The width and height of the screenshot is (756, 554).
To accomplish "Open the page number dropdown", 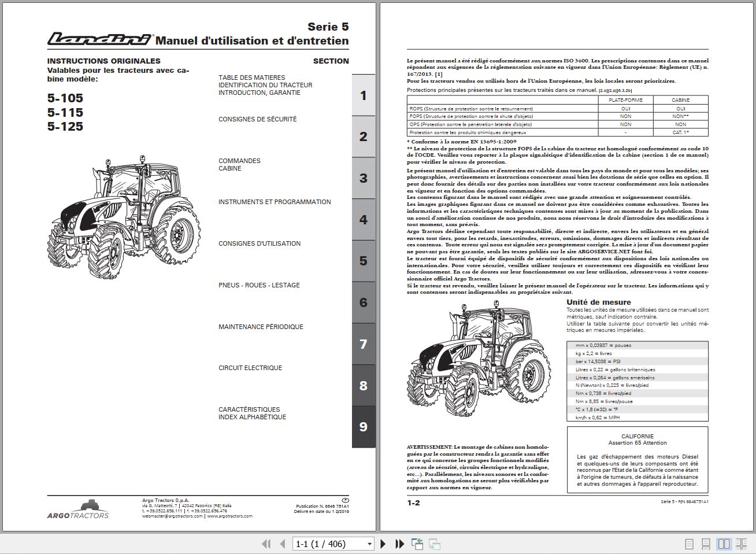I will pyautogui.click(x=370, y=544).
